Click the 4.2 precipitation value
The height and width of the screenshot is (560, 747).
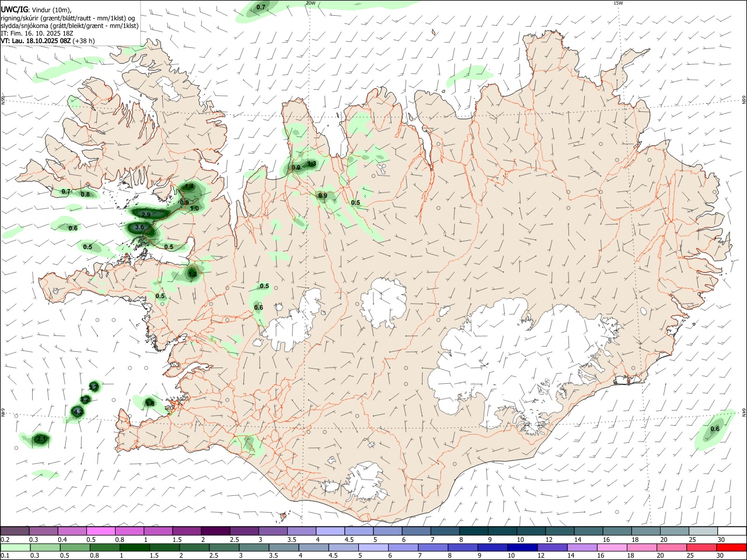[78, 412]
